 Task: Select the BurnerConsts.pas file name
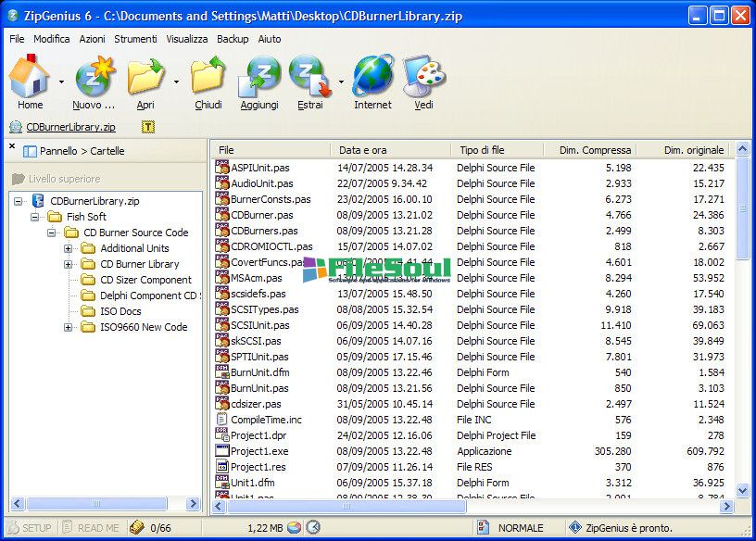pos(271,199)
